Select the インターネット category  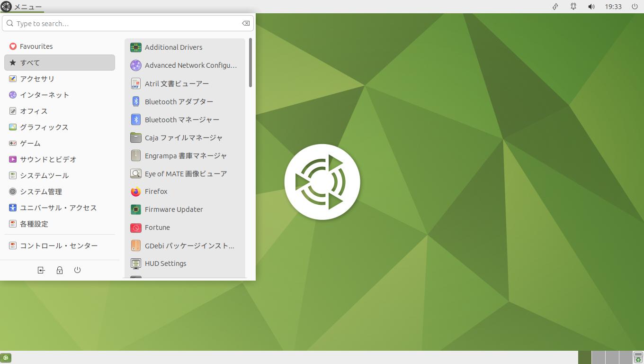(44, 95)
